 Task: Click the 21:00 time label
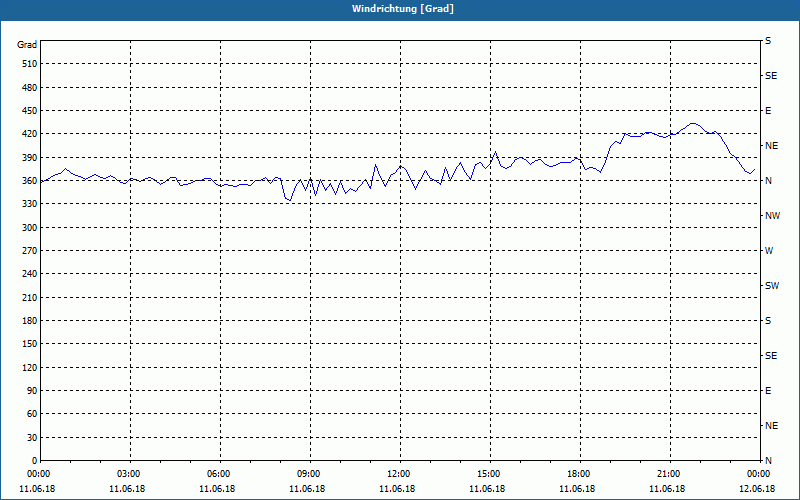669,474
